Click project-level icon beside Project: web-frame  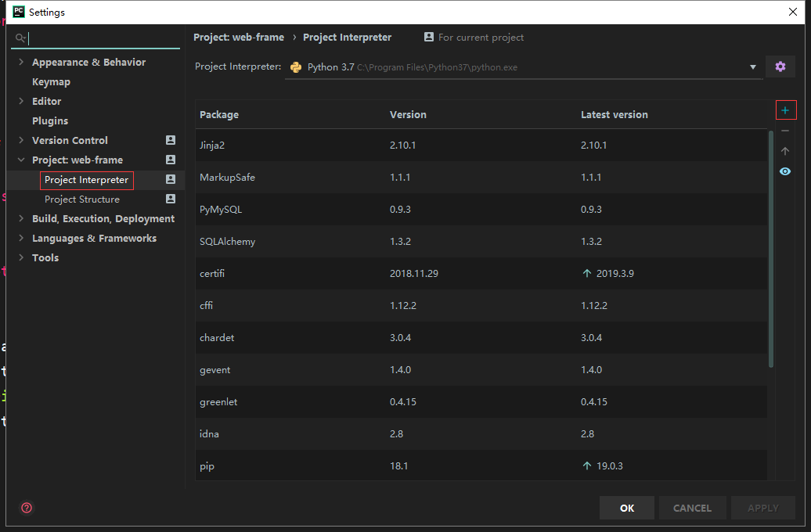(x=171, y=160)
